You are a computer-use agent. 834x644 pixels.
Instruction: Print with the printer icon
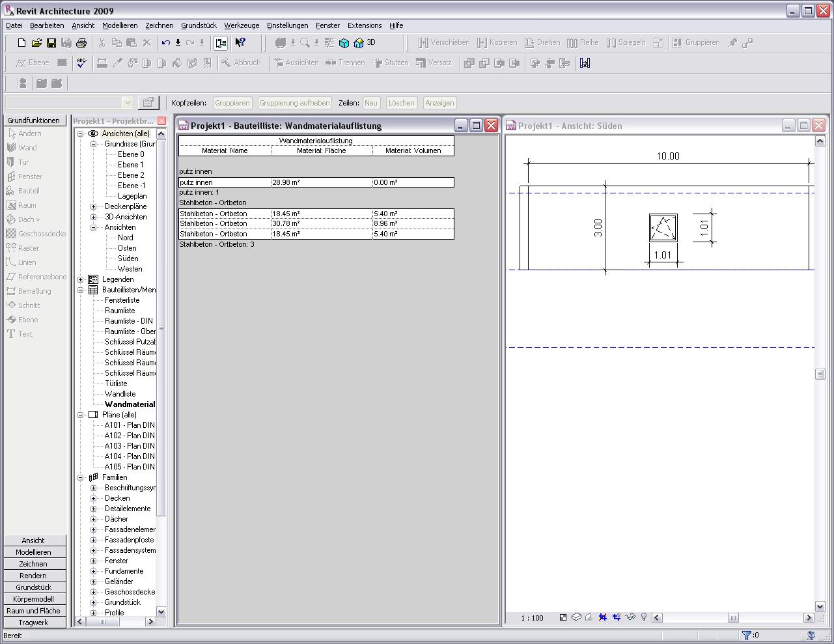pyautogui.click(x=81, y=43)
